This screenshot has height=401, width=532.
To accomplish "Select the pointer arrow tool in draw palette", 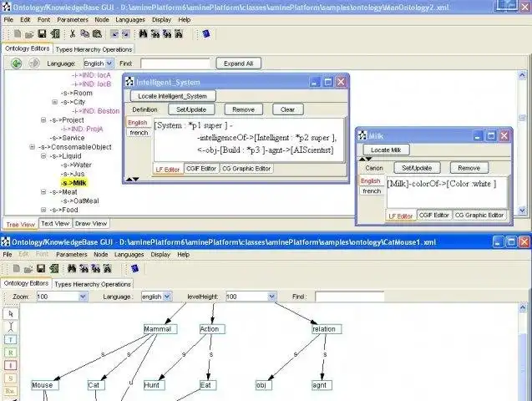I will (x=11, y=314).
